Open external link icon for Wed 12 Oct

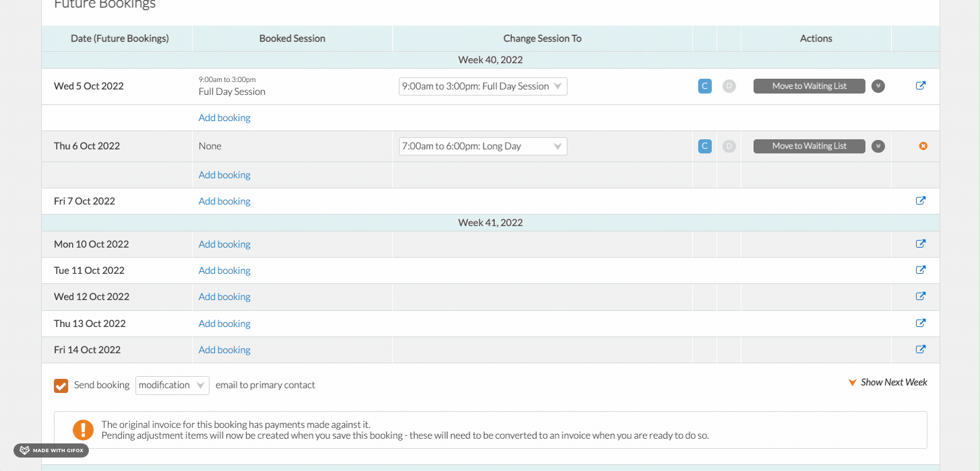pyautogui.click(x=921, y=296)
